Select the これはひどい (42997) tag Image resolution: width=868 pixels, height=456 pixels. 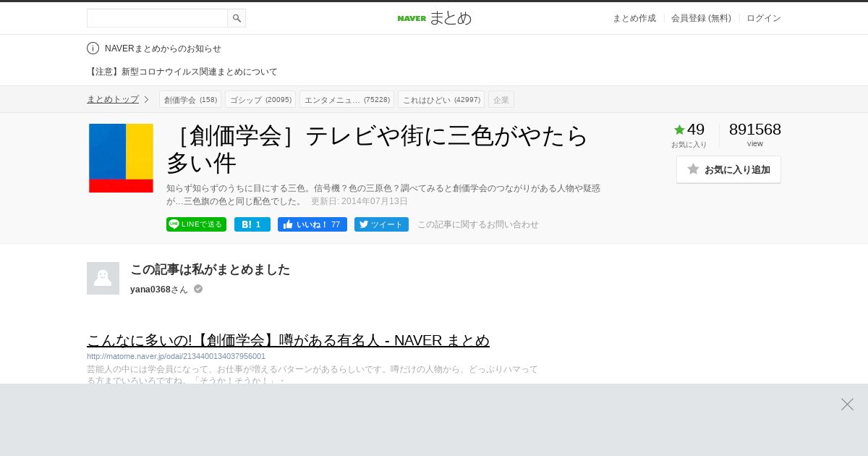[441, 99]
